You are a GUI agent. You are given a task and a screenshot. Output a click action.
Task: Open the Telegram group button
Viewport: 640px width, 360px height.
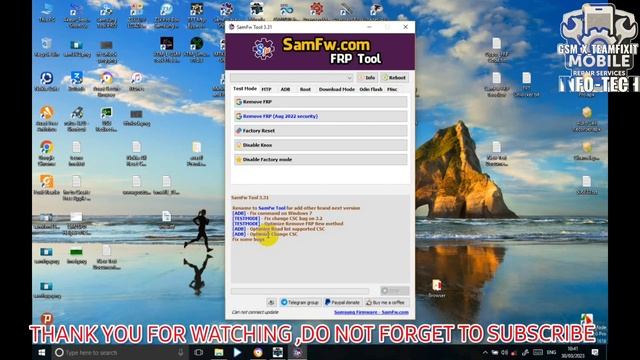point(300,302)
